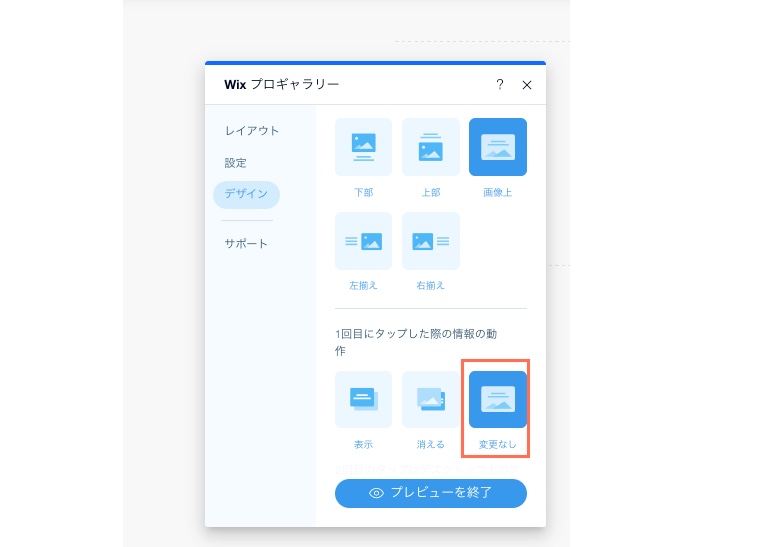Select the 上部 (top) text position icon
Viewport: 761px width, 547px height.
tap(430, 147)
